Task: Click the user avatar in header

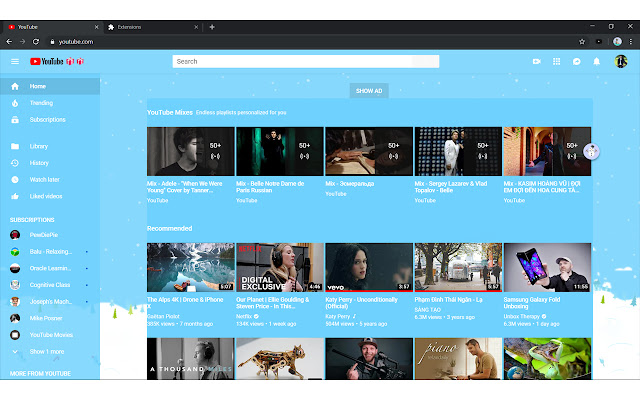Action: coord(620,62)
